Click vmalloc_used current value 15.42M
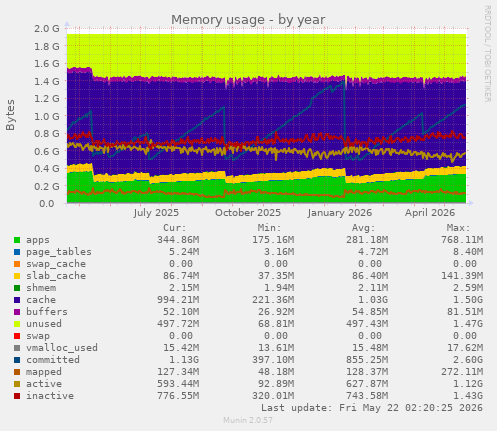The width and height of the screenshot is (497, 431). pyautogui.click(x=181, y=348)
